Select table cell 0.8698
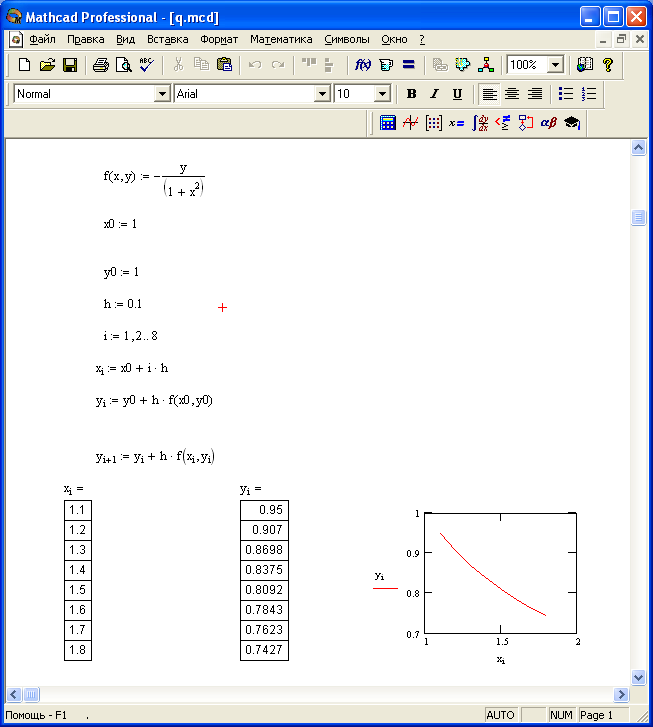 coord(264,550)
